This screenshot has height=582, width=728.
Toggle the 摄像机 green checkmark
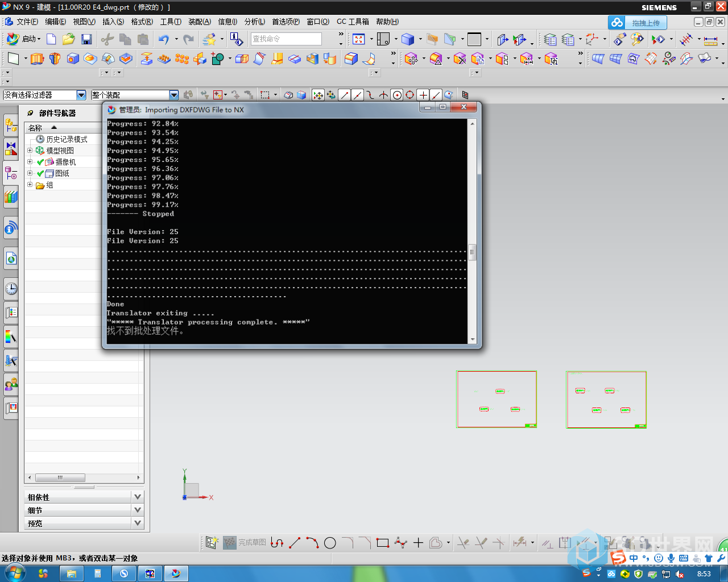[40, 162]
